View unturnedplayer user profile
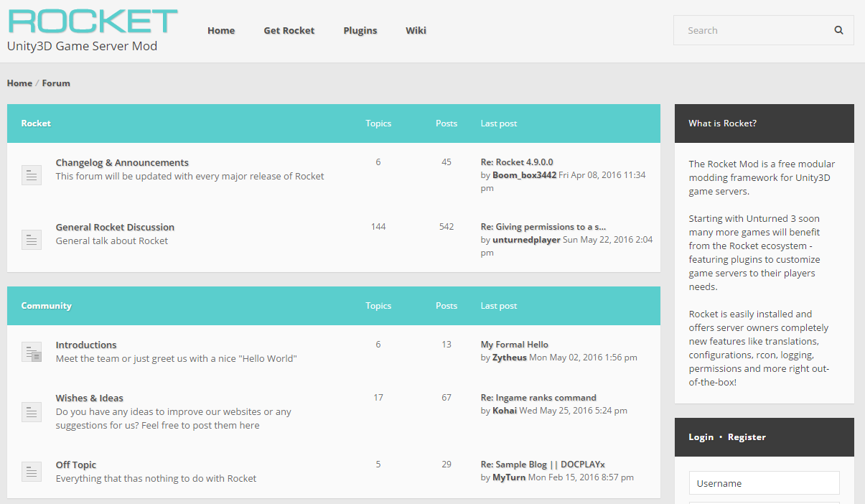The width and height of the screenshot is (865, 504). [526, 240]
